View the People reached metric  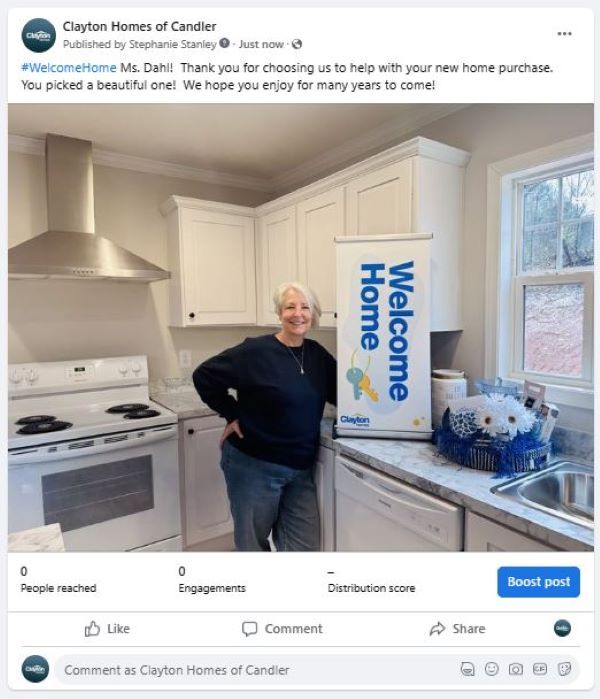point(58,580)
